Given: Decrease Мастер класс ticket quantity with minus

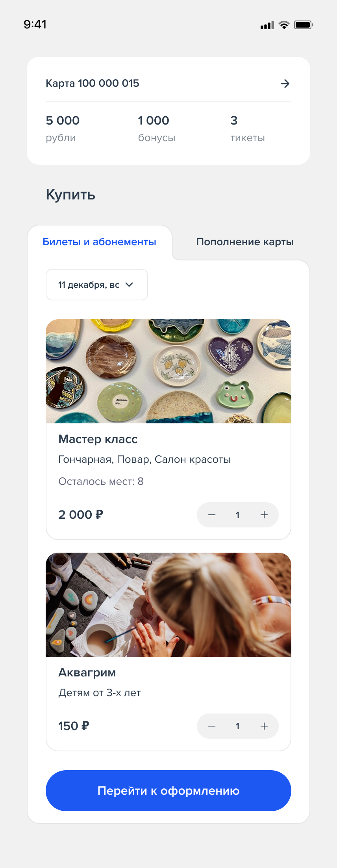Looking at the screenshot, I should pos(212,515).
